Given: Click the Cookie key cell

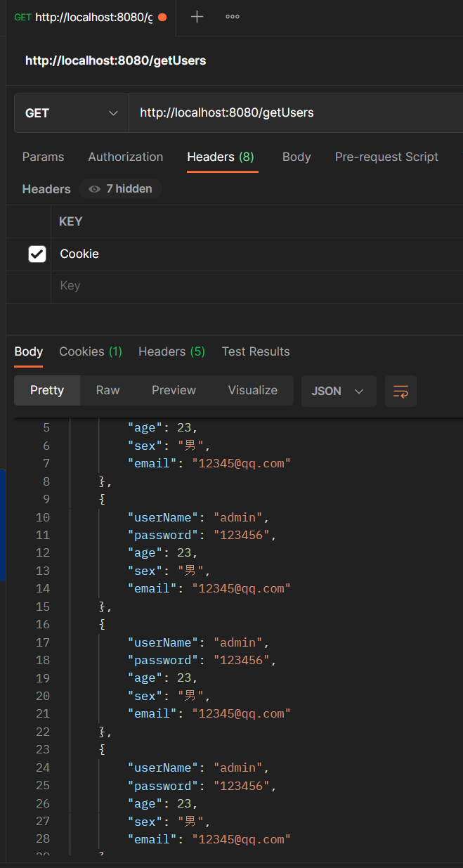Looking at the screenshot, I should pyautogui.click(x=257, y=254).
